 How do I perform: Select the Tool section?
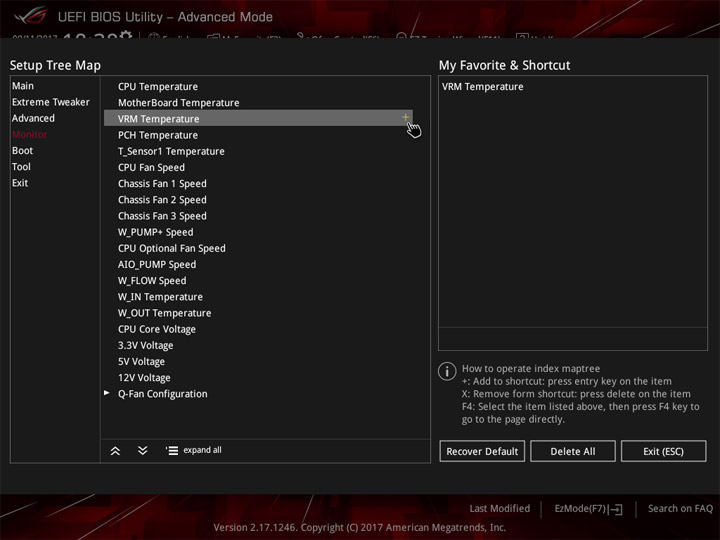pyautogui.click(x=21, y=167)
